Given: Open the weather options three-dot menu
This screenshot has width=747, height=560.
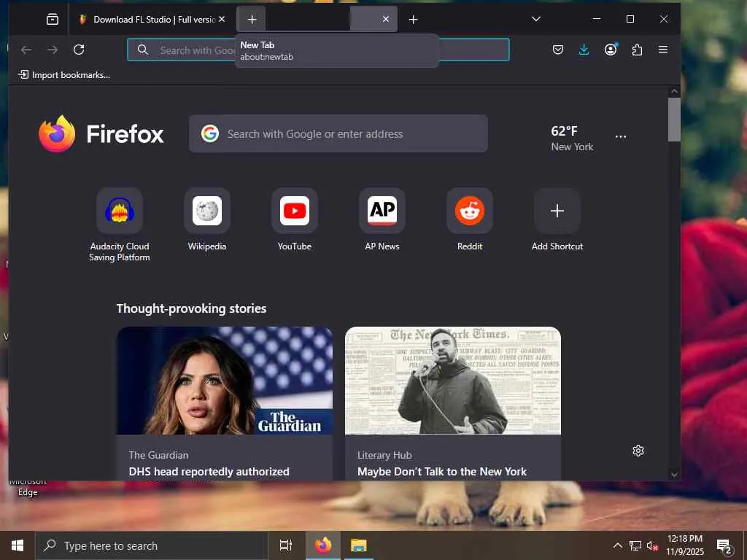Looking at the screenshot, I should (621, 136).
